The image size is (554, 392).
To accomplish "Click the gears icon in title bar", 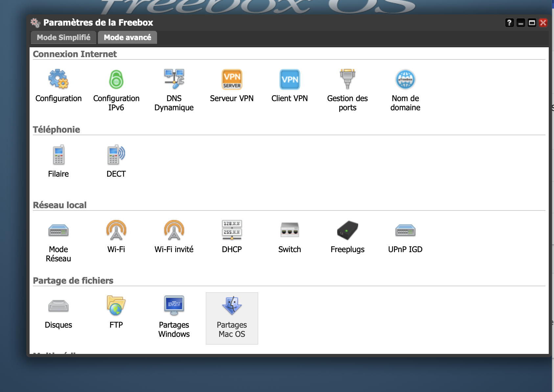I will (35, 23).
